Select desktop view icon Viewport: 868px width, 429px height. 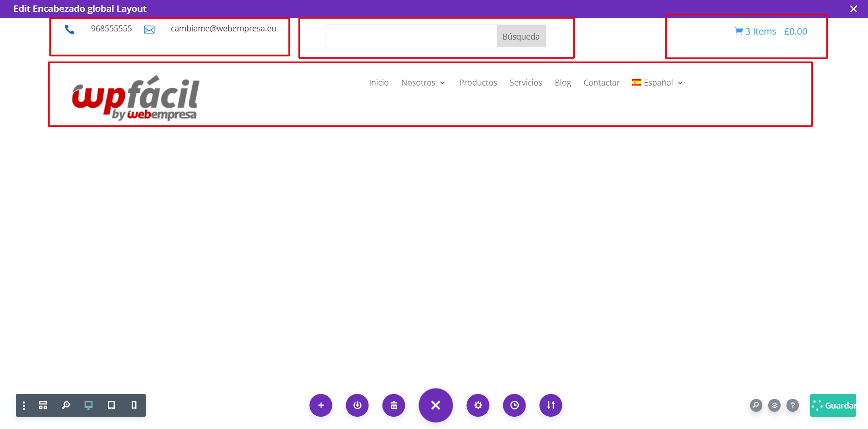pyautogui.click(x=89, y=405)
